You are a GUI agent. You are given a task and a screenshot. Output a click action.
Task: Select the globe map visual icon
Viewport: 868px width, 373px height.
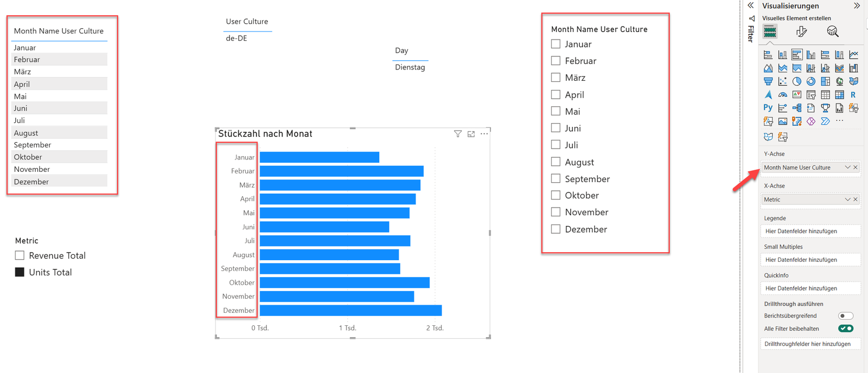tap(839, 81)
